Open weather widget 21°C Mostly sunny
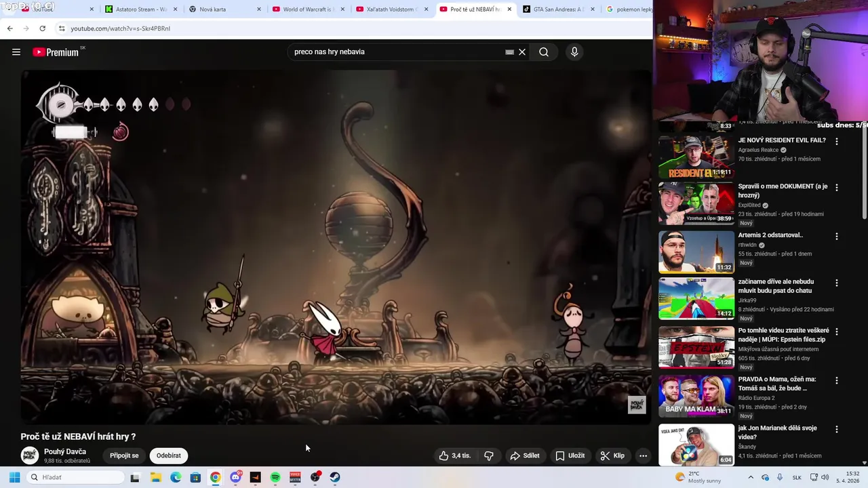The image size is (868, 488). tap(698, 477)
